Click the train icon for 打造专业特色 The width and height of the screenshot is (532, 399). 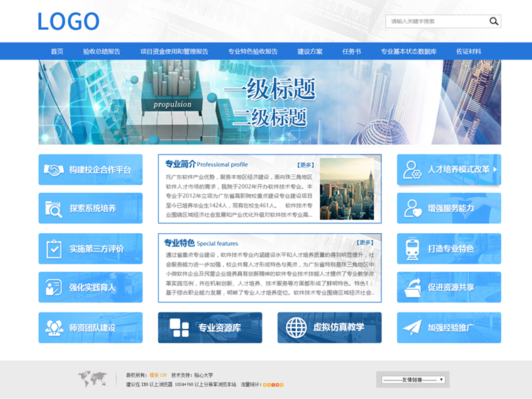412,249
